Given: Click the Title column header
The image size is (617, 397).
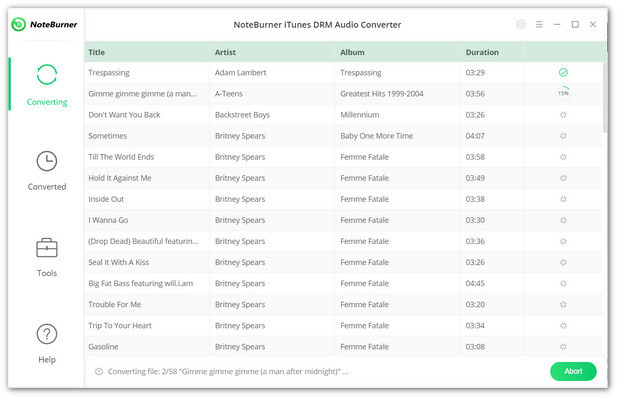Looking at the screenshot, I should point(147,52).
